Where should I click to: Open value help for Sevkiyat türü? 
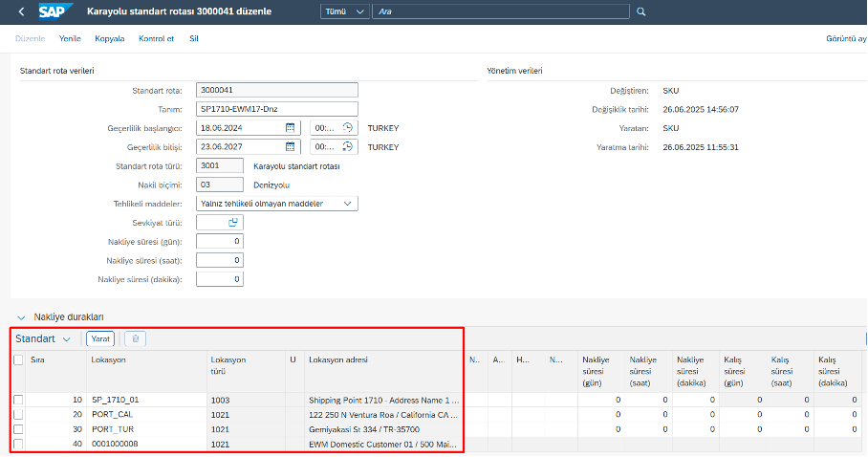pos(231,222)
